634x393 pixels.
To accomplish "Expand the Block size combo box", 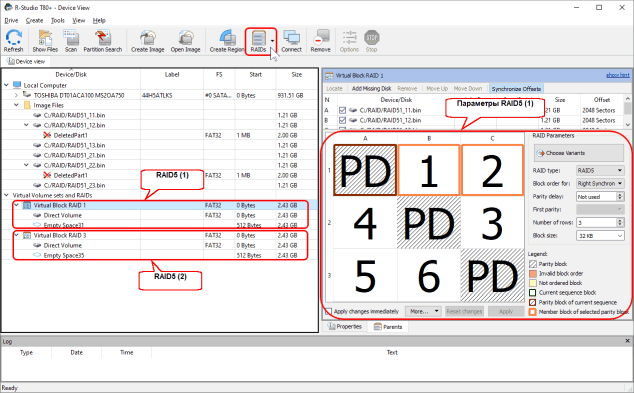I will tap(600, 236).
